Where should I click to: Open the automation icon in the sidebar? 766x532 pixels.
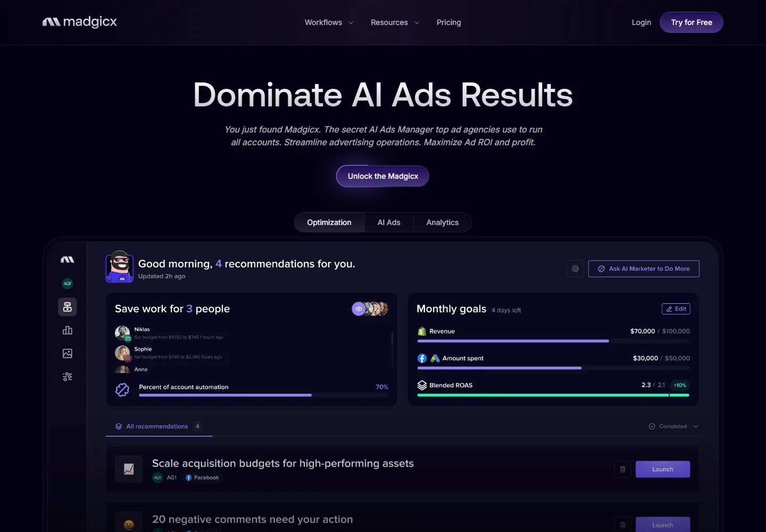click(x=68, y=307)
